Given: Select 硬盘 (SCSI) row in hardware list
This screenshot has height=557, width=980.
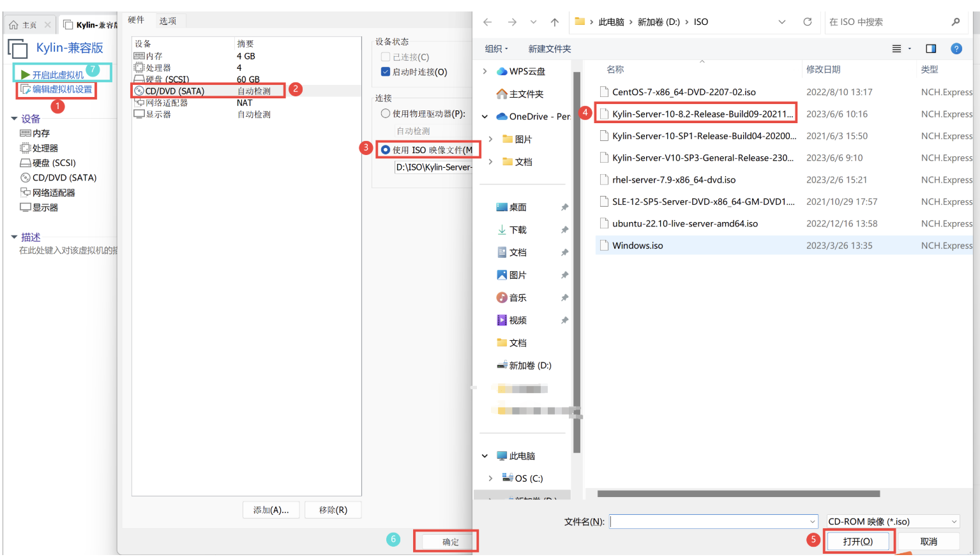Looking at the screenshot, I should pyautogui.click(x=246, y=79).
